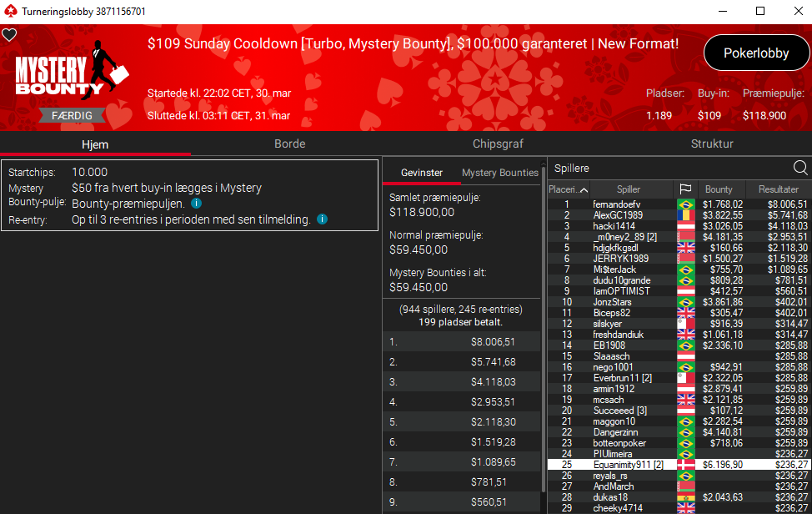Click 1st place prize $8.006,51 in Gevinster

pyautogui.click(x=493, y=342)
